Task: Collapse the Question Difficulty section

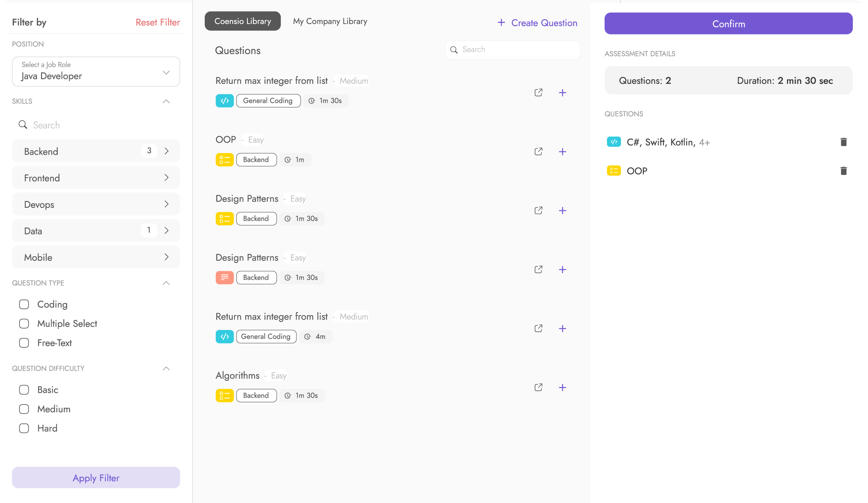Action: tap(166, 369)
